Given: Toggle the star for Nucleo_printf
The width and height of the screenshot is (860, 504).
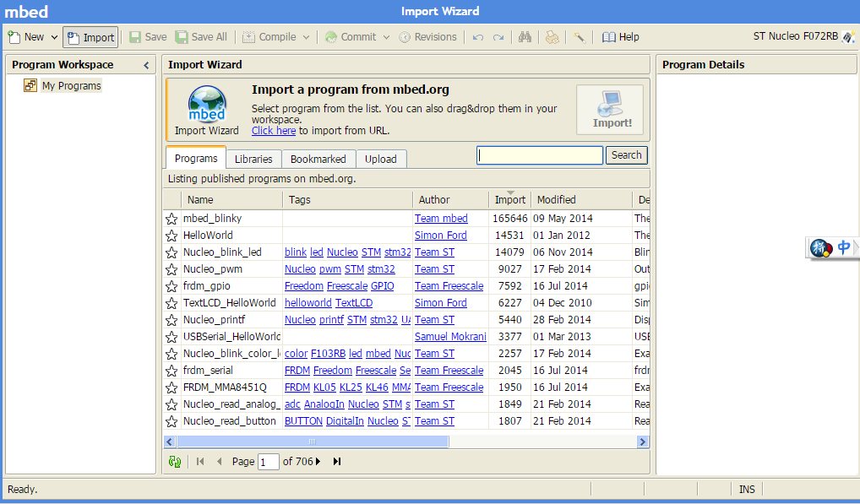Looking at the screenshot, I should 171,320.
